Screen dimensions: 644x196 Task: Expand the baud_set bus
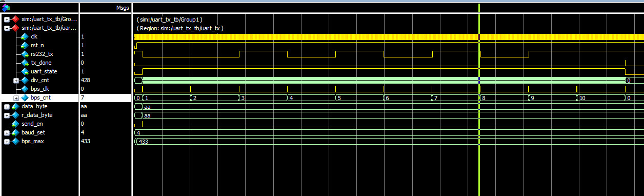click(x=7, y=133)
